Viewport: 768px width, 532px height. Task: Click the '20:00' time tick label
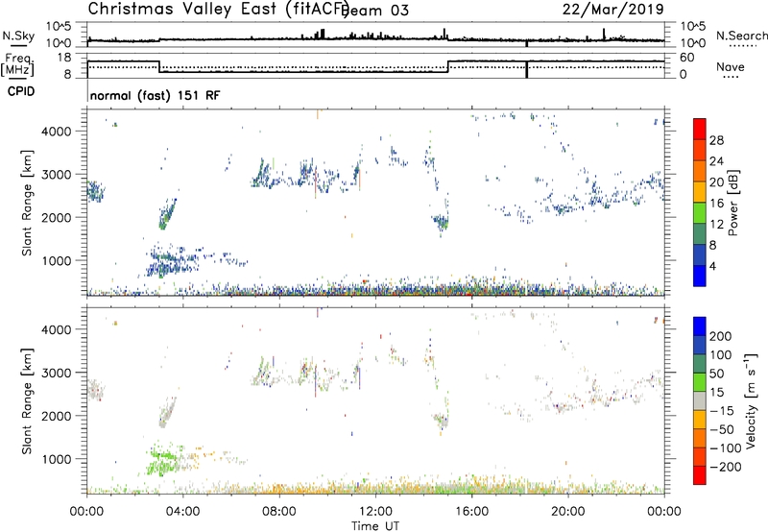567,512
